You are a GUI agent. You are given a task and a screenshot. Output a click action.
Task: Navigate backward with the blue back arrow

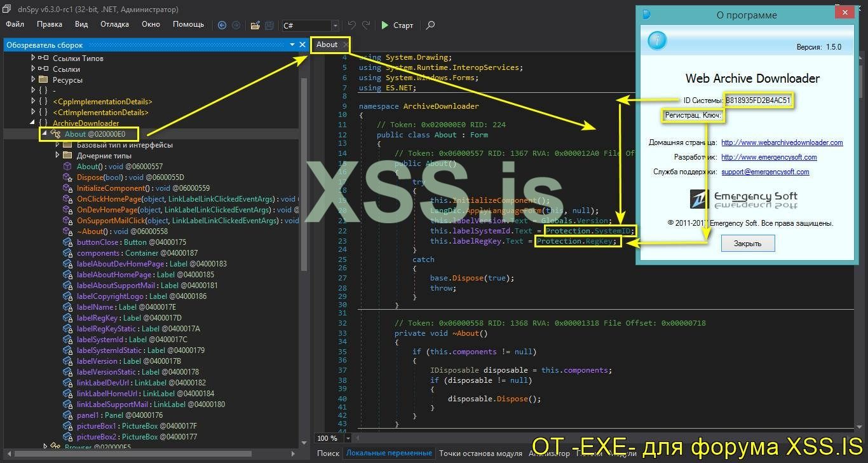[222, 25]
